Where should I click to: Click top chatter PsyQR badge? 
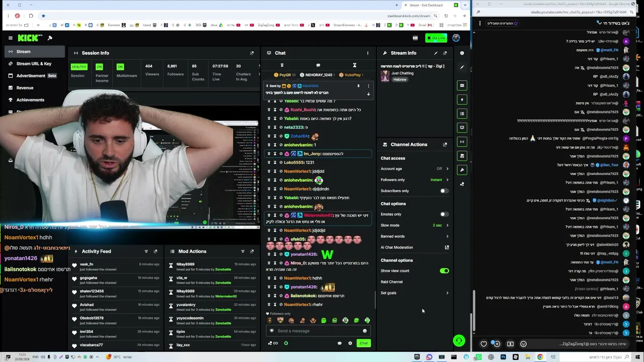pos(285,75)
